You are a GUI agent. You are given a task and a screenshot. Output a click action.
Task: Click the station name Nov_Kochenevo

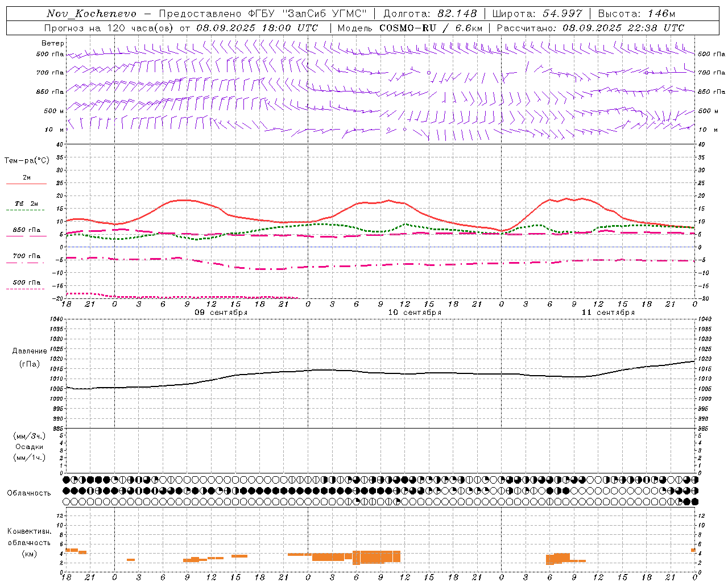coord(92,14)
